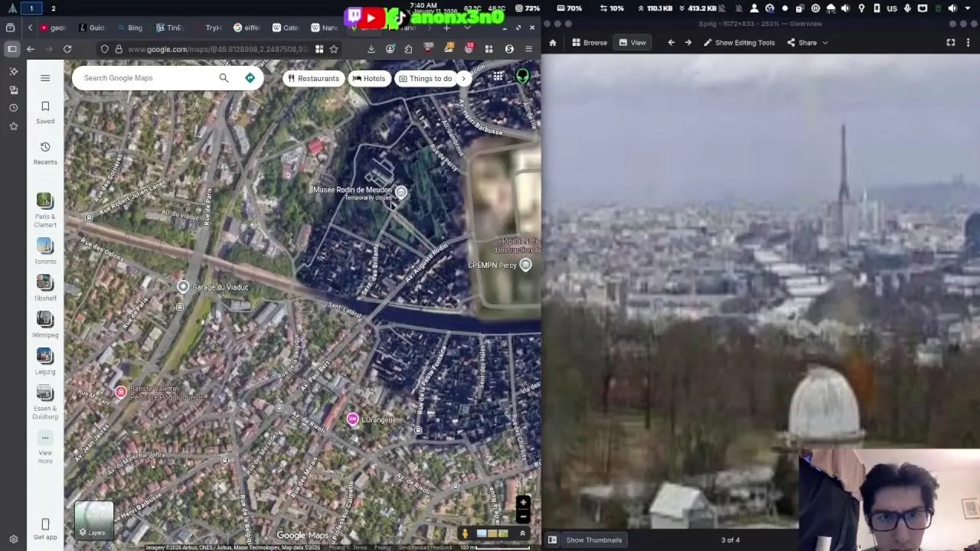The height and width of the screenshot is (551, 980).
Task: Open the Winnipeg recent entry
Action: (45, 324)
